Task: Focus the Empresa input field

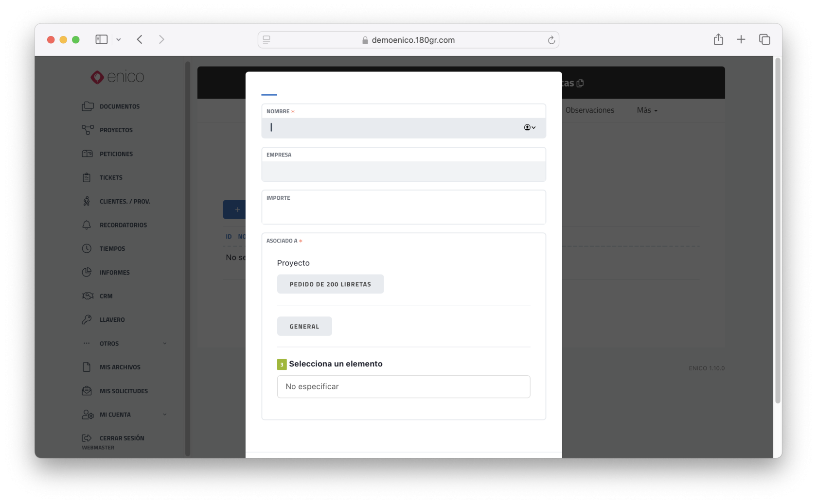Action: point(403,171)
